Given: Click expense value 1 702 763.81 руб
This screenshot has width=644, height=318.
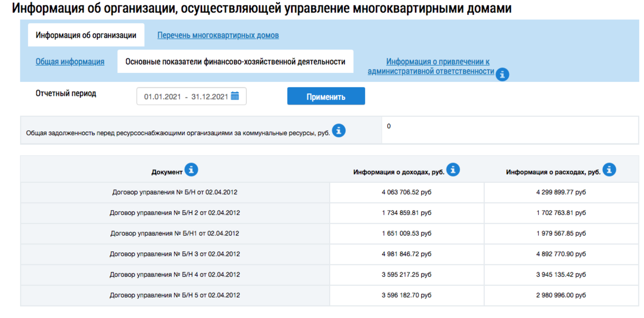Looking at the screenshot, I should point(561,213).
